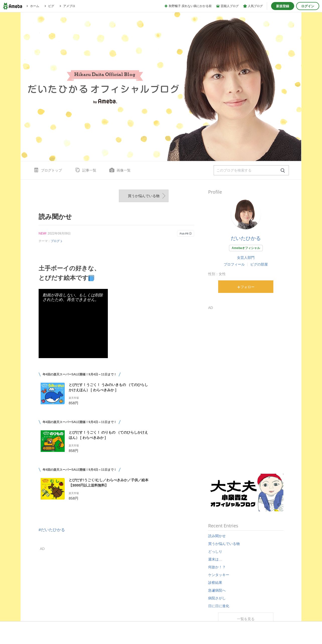The height and width of the screenshot is (644, 322).
Task: Click the Pick PR info badge
Action: point(186,233)
